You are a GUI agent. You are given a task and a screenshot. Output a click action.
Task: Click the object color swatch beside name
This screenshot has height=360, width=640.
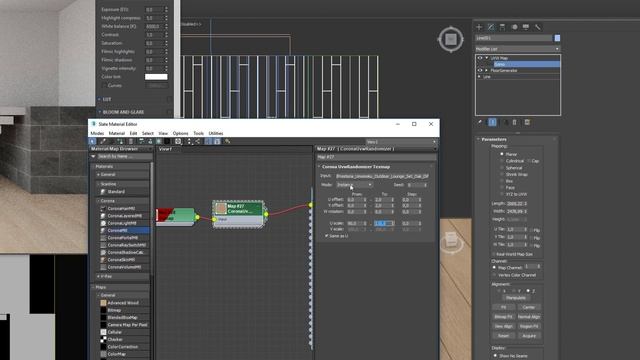pos(557,38)
